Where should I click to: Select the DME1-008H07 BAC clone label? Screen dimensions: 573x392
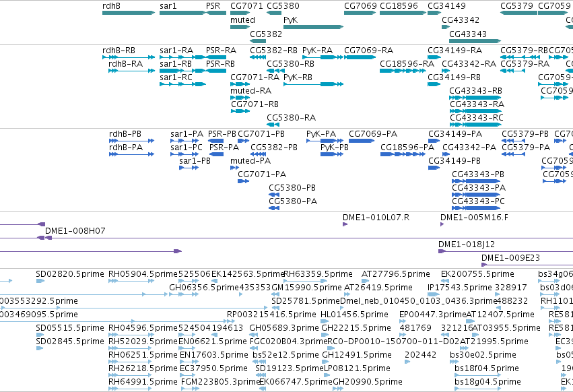click(75, 231)
